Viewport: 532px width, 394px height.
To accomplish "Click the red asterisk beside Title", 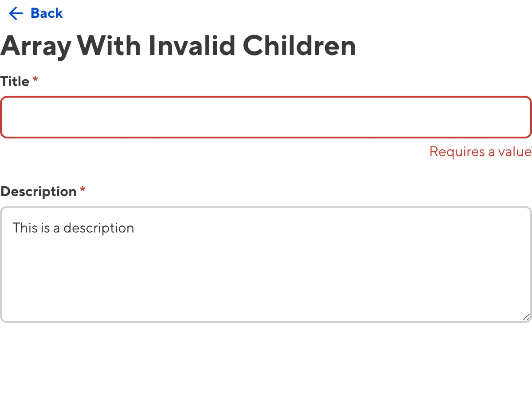I will pyautogui.click(x=35, y=80).
